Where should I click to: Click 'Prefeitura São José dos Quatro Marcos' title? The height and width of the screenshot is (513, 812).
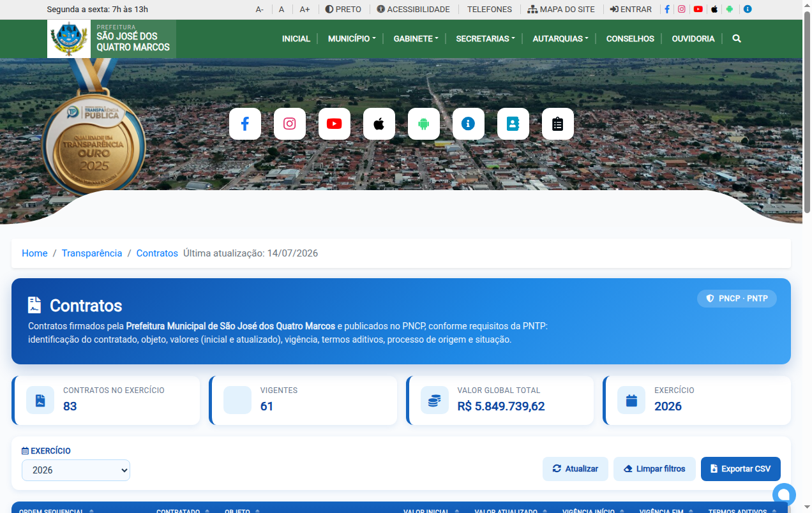[x=133, y=39]
